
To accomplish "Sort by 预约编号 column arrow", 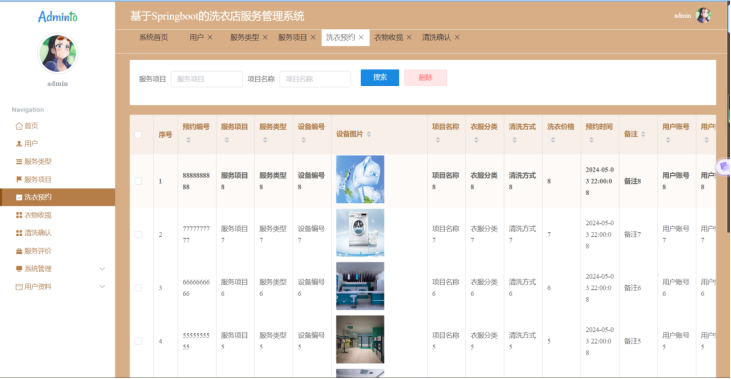I will pyautogui.click(x=188, y=140).
